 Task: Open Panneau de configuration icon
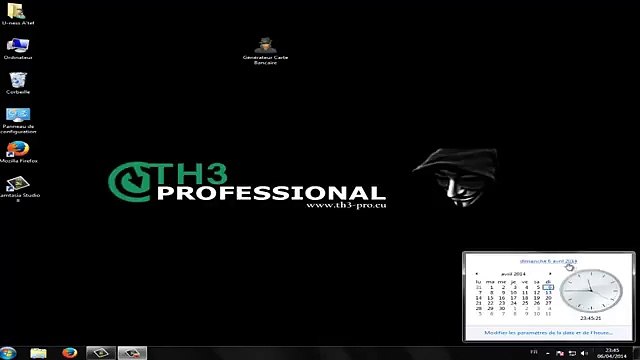[18, 120]
